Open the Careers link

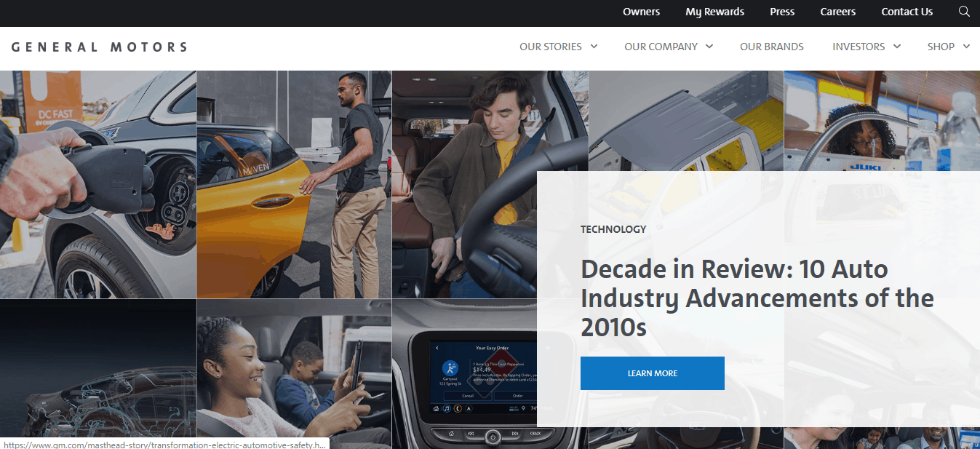[x=837, y=12]
